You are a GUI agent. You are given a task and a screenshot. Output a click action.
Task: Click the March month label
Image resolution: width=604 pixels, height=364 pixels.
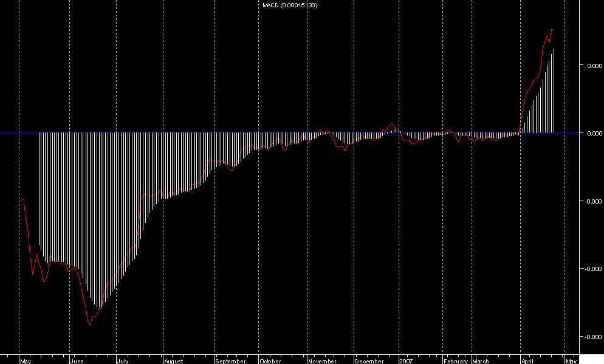point(481,362)
